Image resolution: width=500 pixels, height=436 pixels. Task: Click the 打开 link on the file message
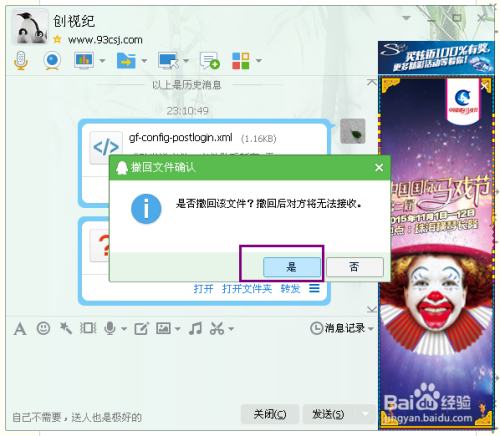(203, 289)
